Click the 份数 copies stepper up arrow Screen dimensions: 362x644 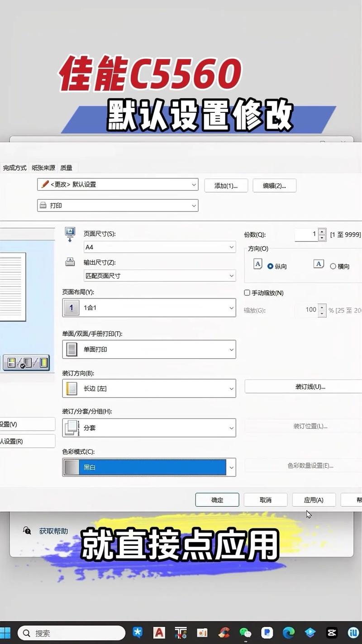point(322,231)
